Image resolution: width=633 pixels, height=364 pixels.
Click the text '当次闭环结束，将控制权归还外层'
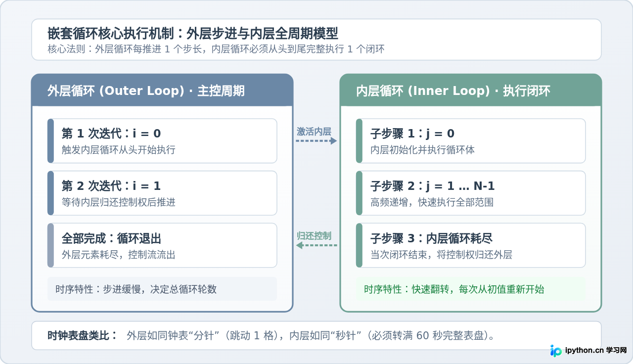pos(441,255)
